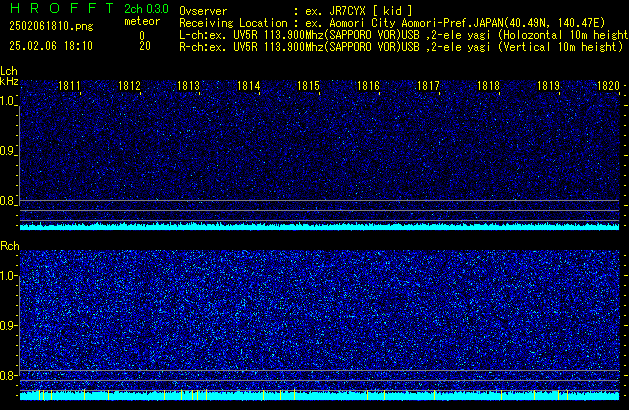This screenshot has height=410, width=629.
Task: Select the 1818 time marker
Action: click(488, 86)
